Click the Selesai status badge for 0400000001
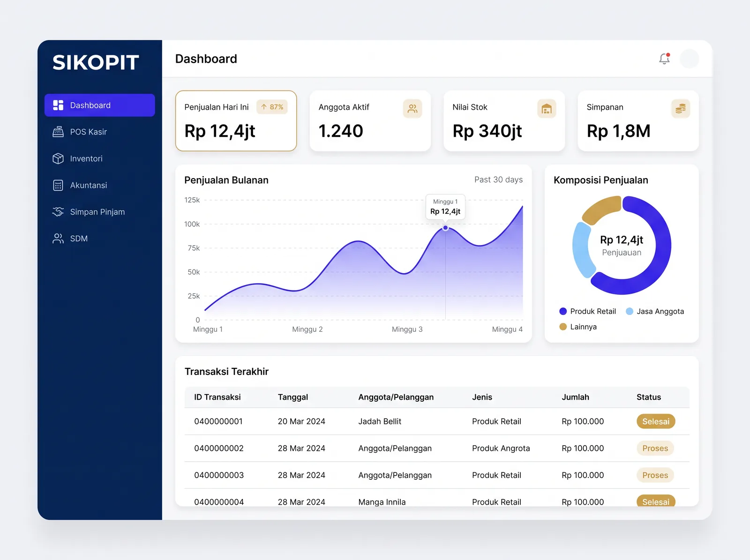750x560 pixels. pyautogui.click(x=656, y=421)
